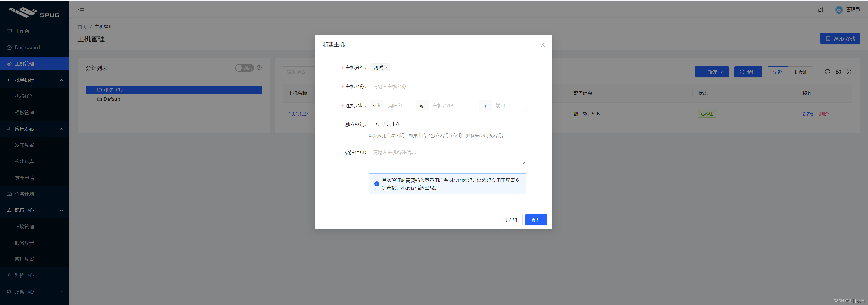Click the 验证 button in the dialog
Screen dimensions: 868x305
536,219
